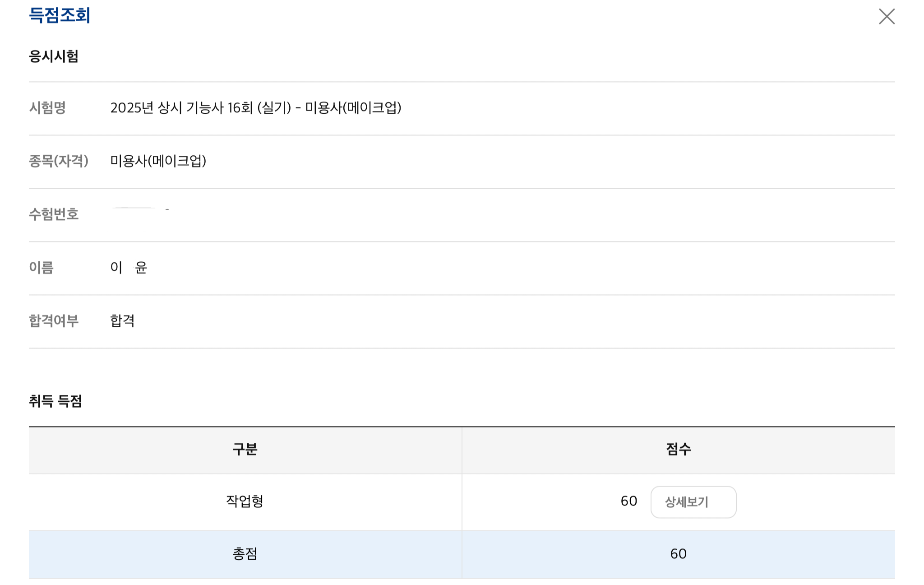Click the 취득 득점 section heading

(x=55, y=401)
